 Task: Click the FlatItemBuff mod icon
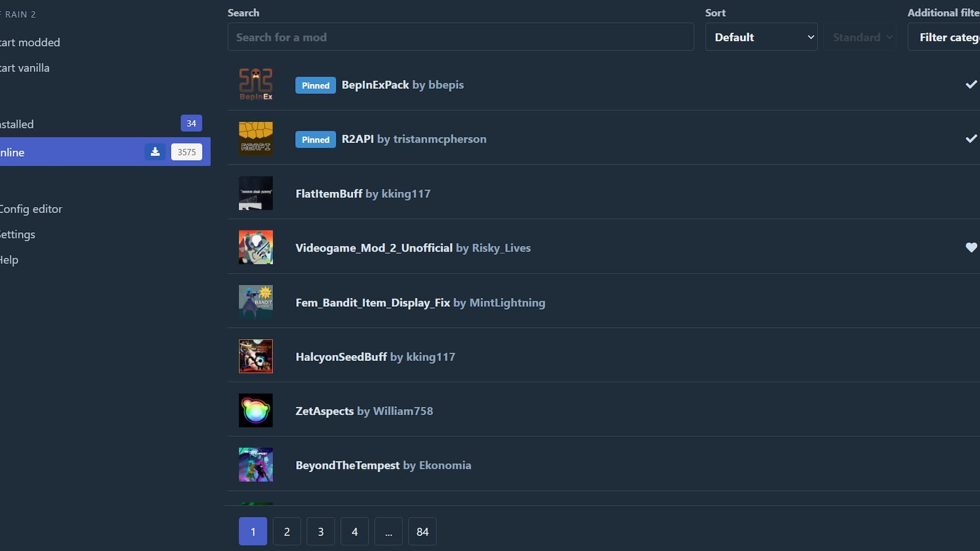[256, 193]
